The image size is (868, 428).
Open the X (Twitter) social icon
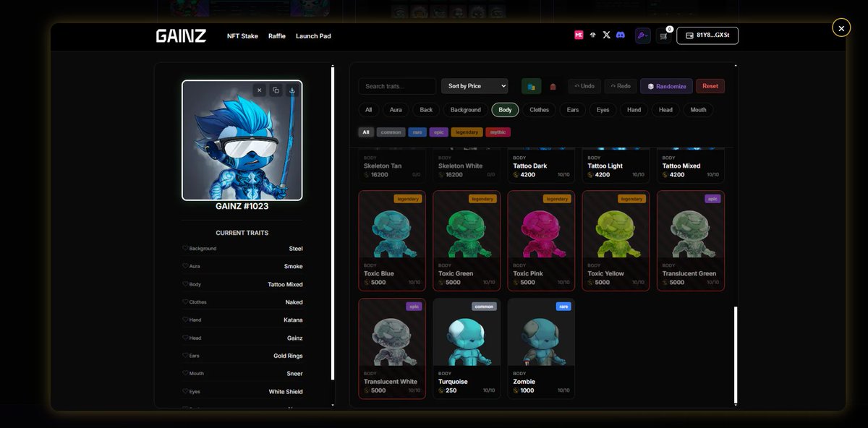[x=606, y=35]
